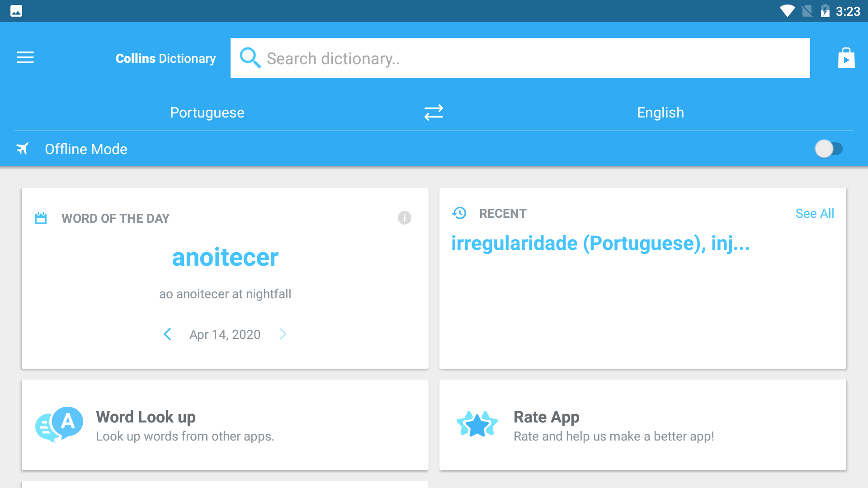
Task: Open the Rate App card
Action: [x=643, y=425]
